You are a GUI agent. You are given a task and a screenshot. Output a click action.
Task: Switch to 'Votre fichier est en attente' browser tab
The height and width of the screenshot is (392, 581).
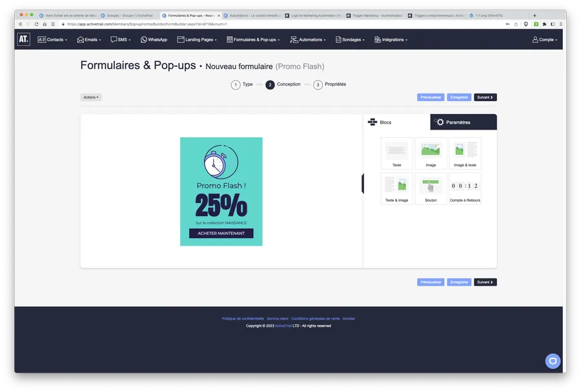click(x=68, y=15)
